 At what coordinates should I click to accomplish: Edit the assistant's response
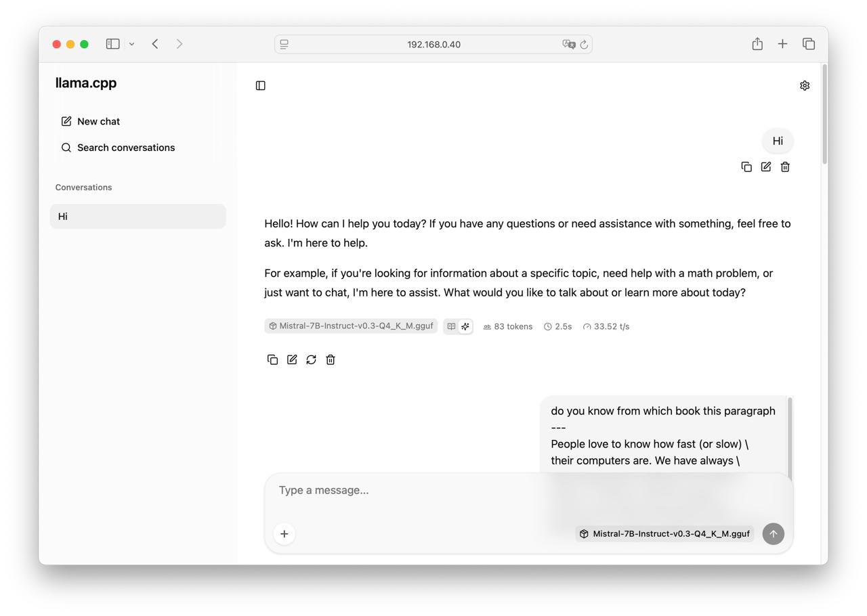click(x=292, y=360)
